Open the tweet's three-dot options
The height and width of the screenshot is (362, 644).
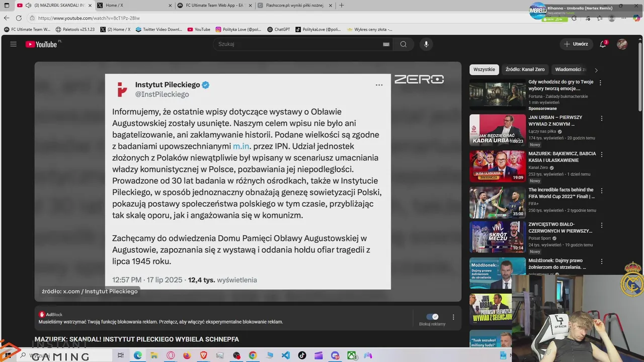(379, 85)
